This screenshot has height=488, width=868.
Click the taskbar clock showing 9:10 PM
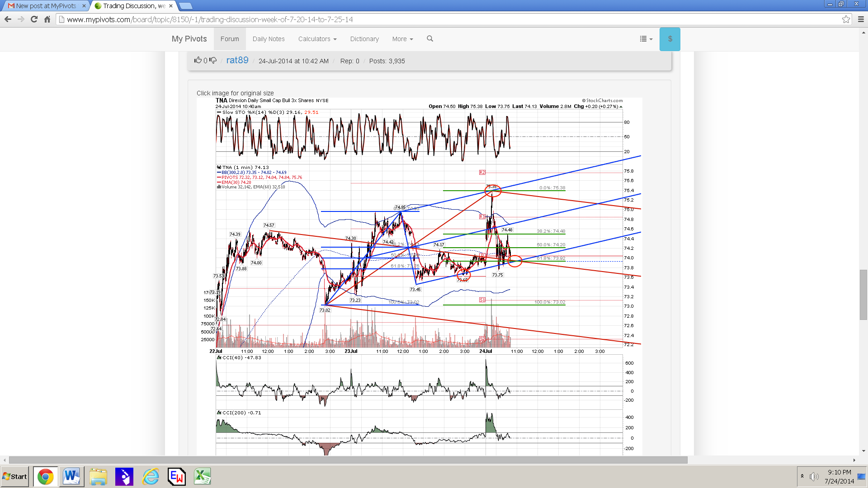[839, 477]
